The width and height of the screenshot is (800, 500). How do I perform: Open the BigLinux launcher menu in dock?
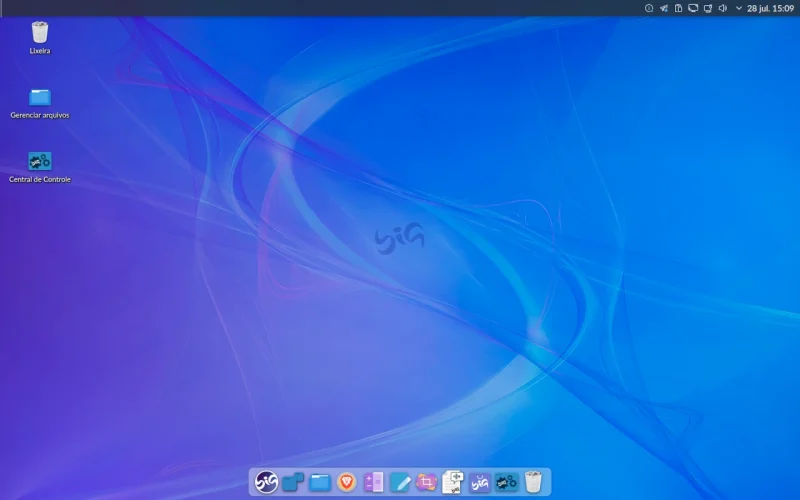point(266,482)
